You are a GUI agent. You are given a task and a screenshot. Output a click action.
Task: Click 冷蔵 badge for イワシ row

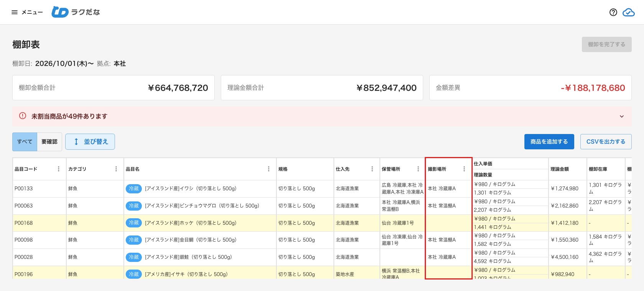click(x=134, y=188)
